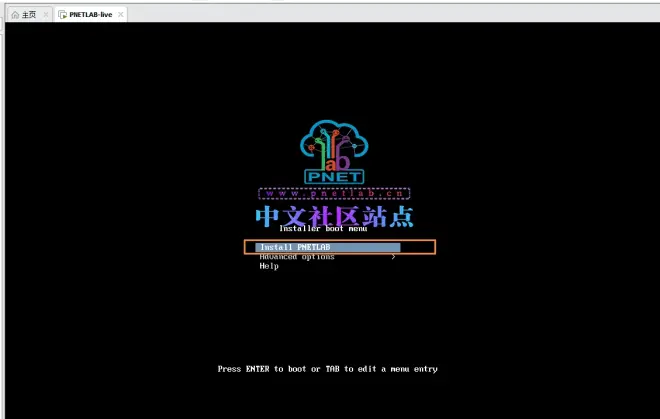Click Press ENTER to boot hint text
The height and width of the screenshot is (419, 660).
[x=327, y=369]
